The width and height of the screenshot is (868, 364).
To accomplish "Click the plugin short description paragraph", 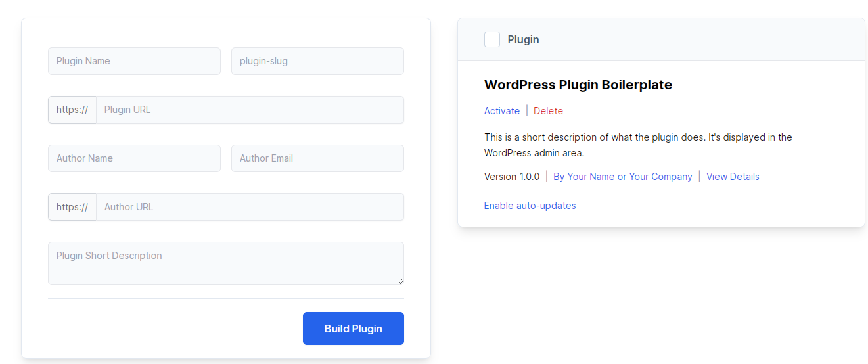I will click(638, 145).
